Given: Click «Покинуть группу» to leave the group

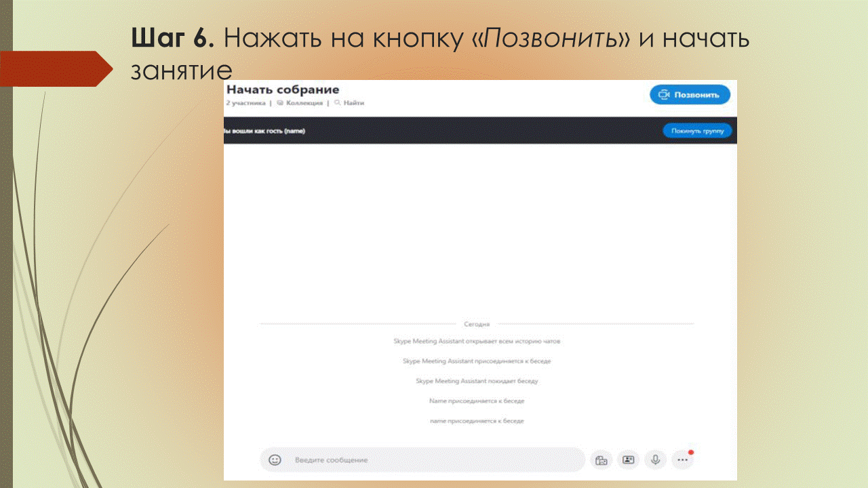Looking at the screenshot, I should 697,131.
